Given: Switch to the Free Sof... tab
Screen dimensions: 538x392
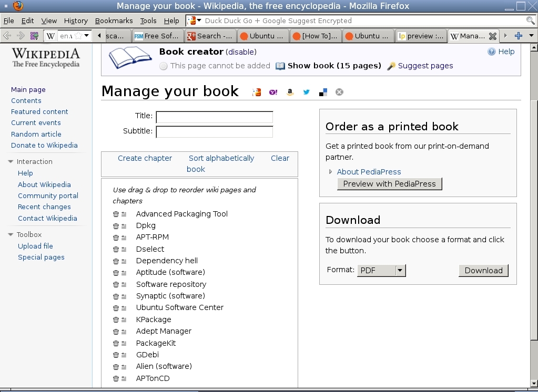Looking at the screenshot, I should pos(157,36).
